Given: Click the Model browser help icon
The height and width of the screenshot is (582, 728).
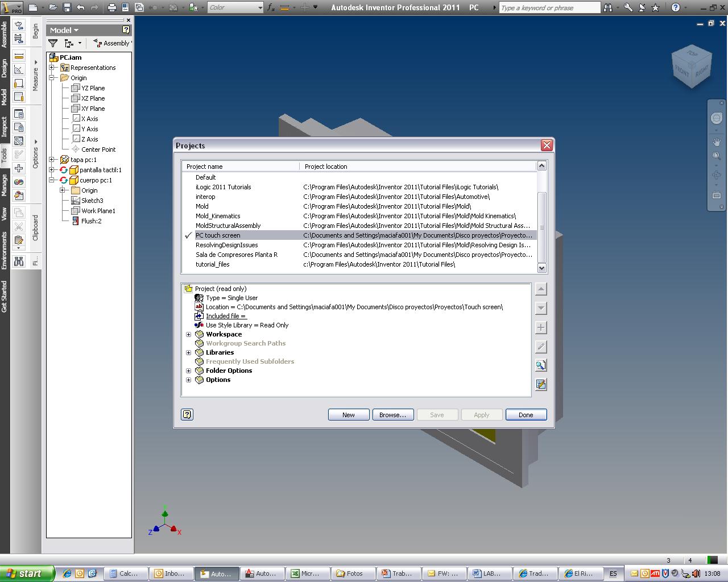Looking at the screenshot, I should tap(126, 30).
